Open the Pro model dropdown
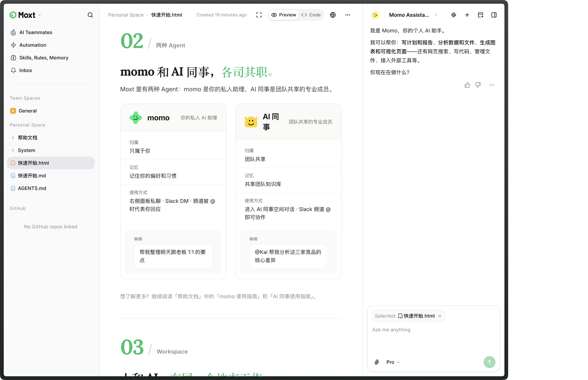The width and height of the screenshot is (588, 380). (392, 362)
